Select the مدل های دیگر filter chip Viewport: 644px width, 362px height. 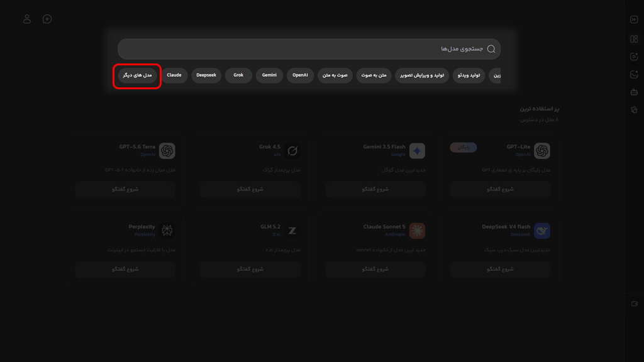137,75
